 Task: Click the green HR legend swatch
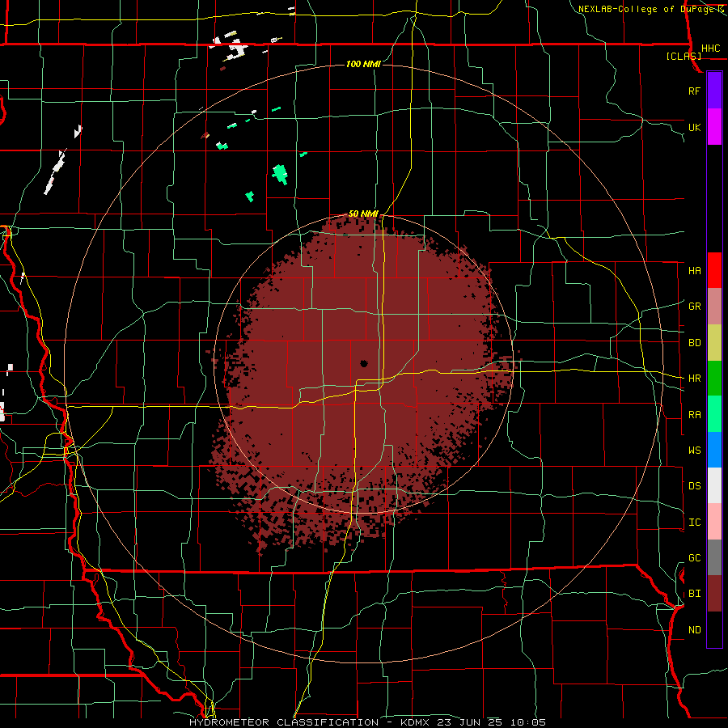point(714,379)
